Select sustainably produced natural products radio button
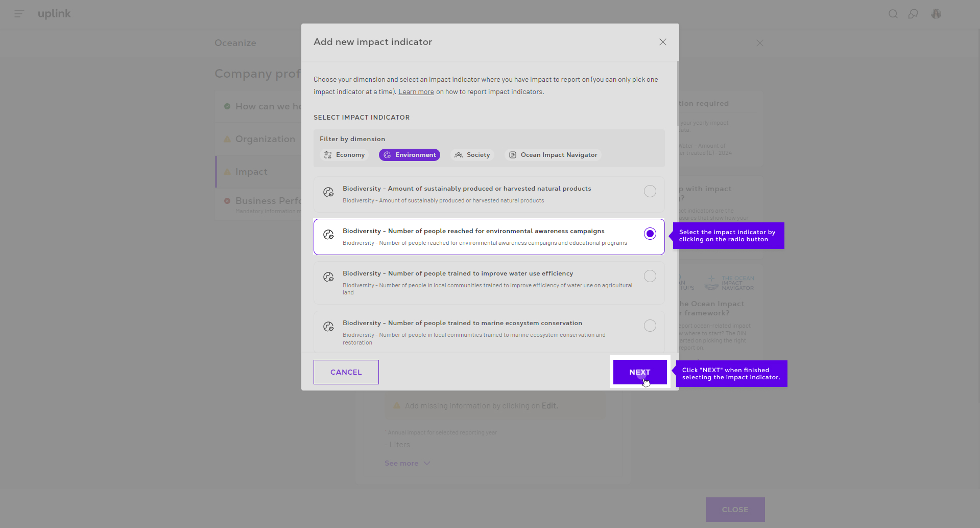This screenshot has height=528, width=980. click(650, 191)
